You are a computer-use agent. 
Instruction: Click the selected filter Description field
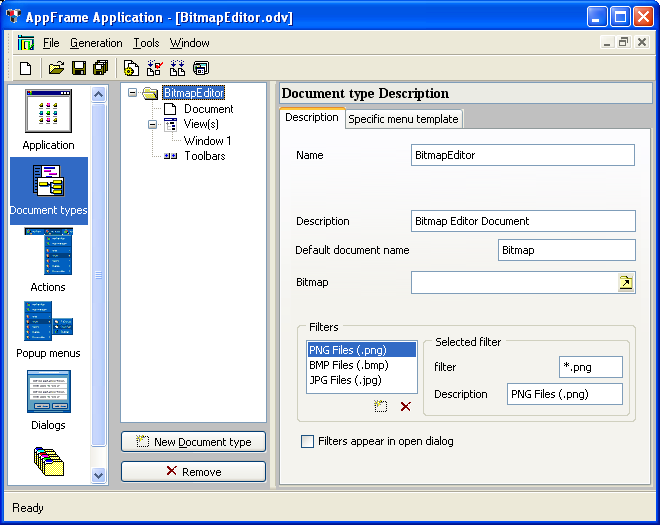click(564, 394)
